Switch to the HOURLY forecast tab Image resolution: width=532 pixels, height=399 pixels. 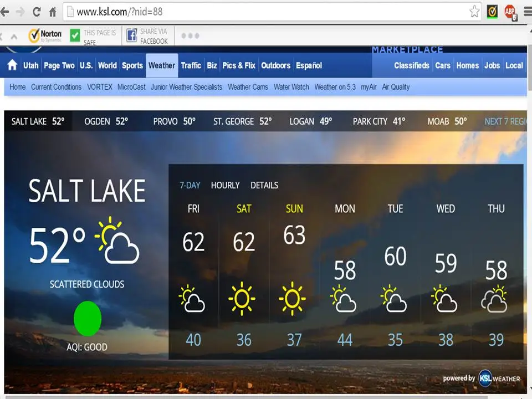(225, 185)
